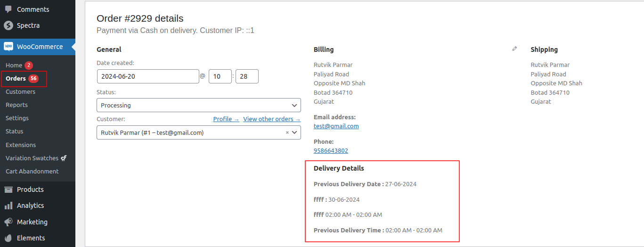Open the customer Profile link

(226, 119)
